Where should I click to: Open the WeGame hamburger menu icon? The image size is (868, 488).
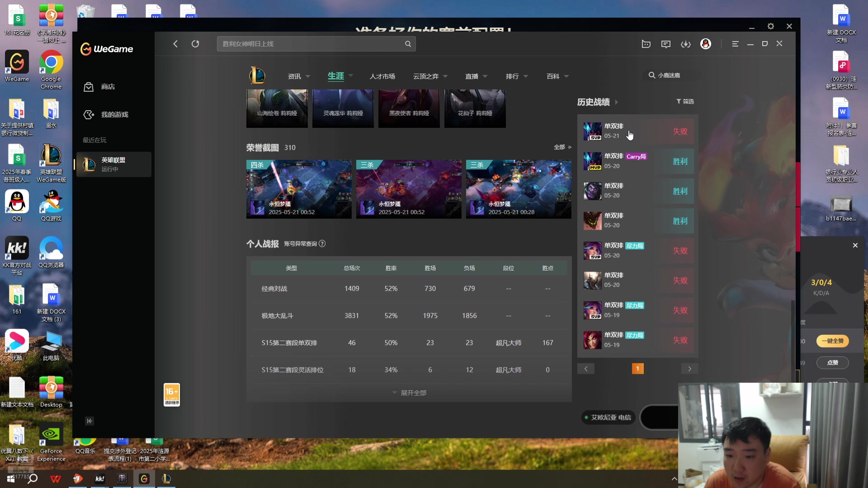[x=735, y=44]
